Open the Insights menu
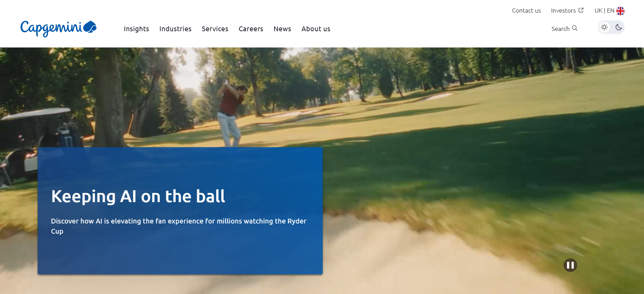 coord(136,29)
